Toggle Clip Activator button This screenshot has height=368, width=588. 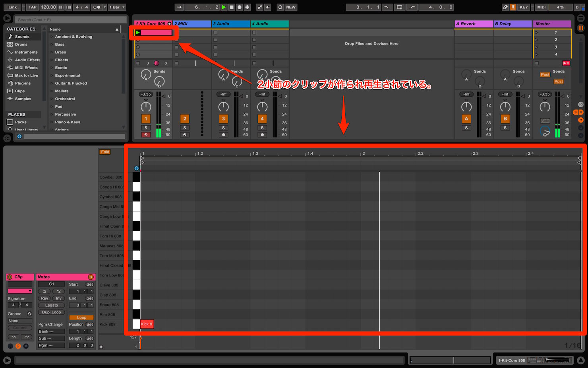[10, 277]
